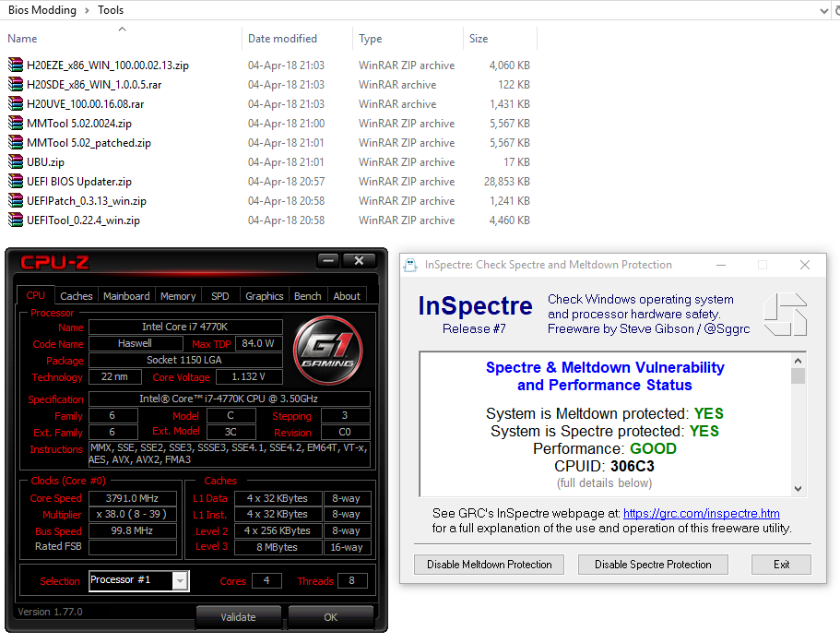Select the MMTool 5.02.0024.zip archive icon
The width and height of the screenshot is (840, 643).
click(x=16, y=124)
